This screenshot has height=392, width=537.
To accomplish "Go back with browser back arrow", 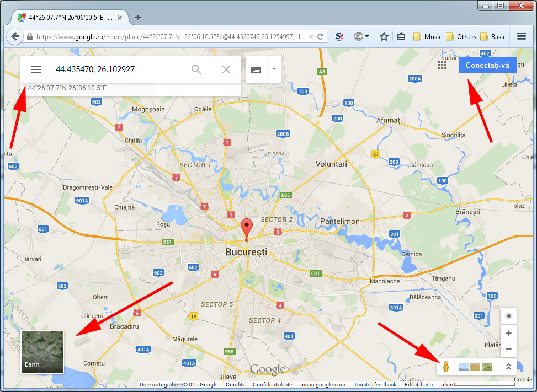I will pyautogui.click(x=15, y=36).
